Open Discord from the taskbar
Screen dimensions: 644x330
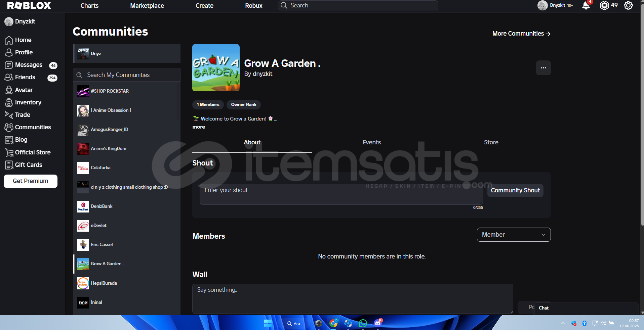(378, 323)
